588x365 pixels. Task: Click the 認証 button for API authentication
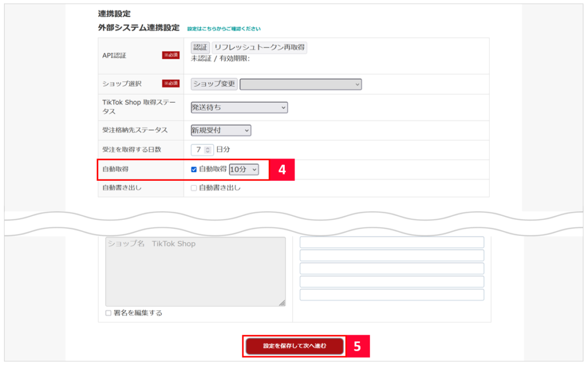[x=200, y=48]
